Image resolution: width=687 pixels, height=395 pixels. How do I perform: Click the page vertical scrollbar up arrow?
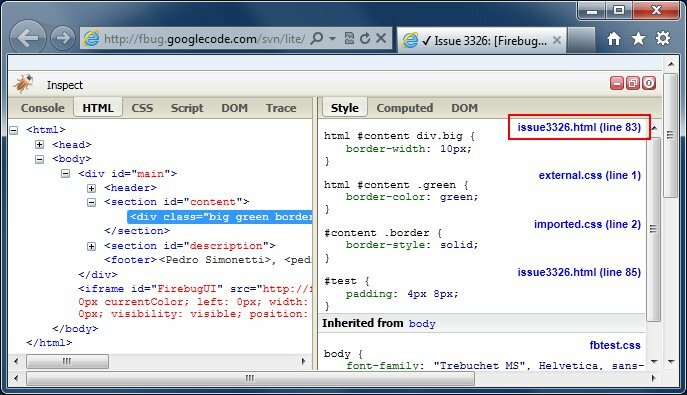coord(671,64)
